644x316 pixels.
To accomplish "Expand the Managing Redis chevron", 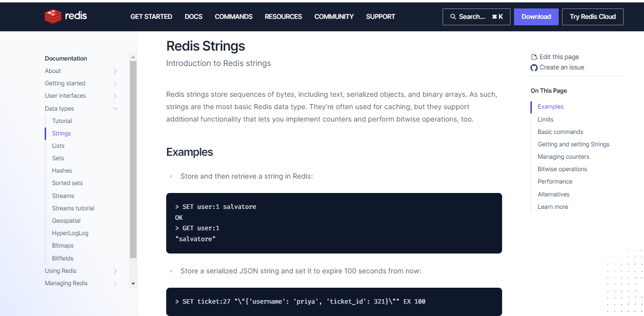I will (x=115, y=283).
